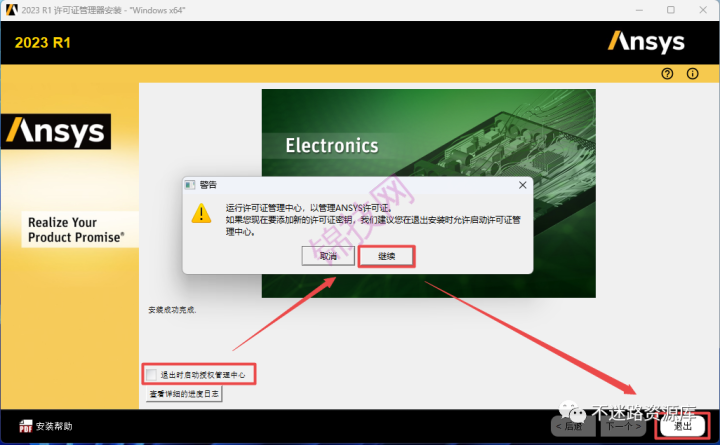Image resolution: width=720 pixels, height=445 pixels.
Task: Click the Ansys logo on left panel
Action: 56,132
